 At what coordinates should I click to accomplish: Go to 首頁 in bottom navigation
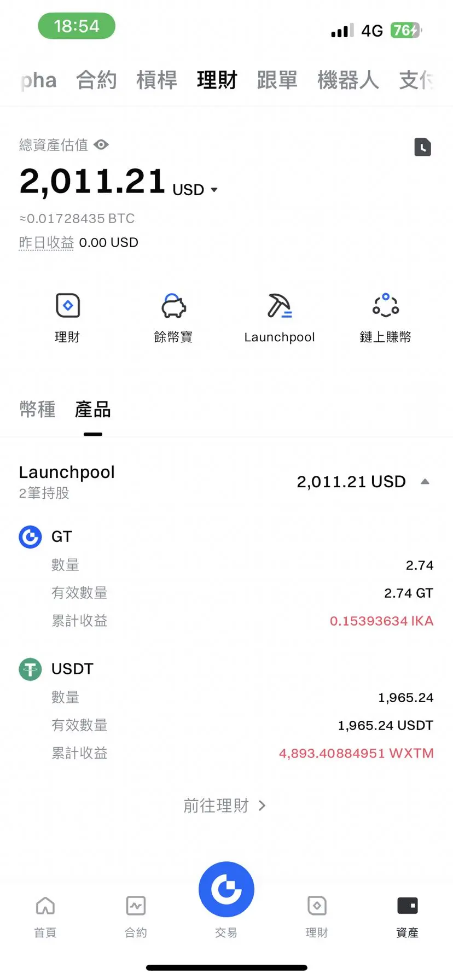45,917
